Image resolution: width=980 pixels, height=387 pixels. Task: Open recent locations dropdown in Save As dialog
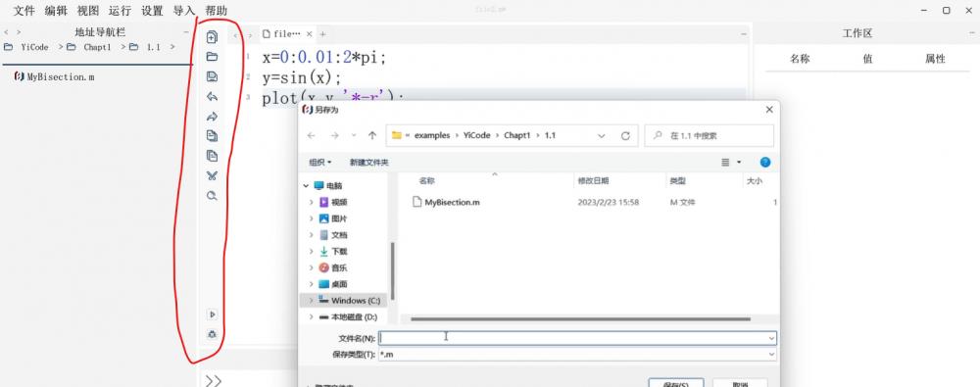[354, 135]
